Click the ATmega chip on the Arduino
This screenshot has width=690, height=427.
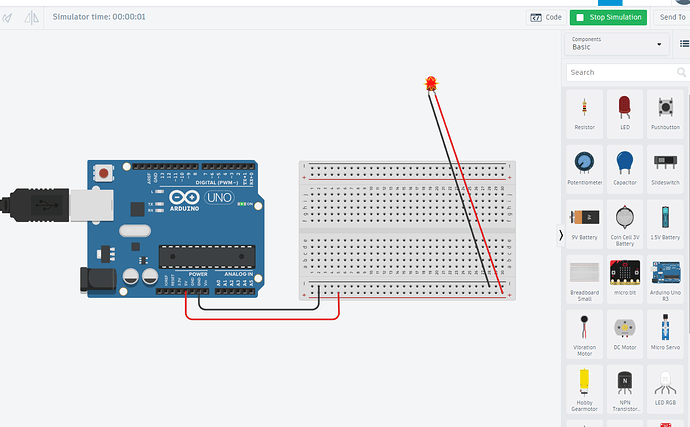207,257
